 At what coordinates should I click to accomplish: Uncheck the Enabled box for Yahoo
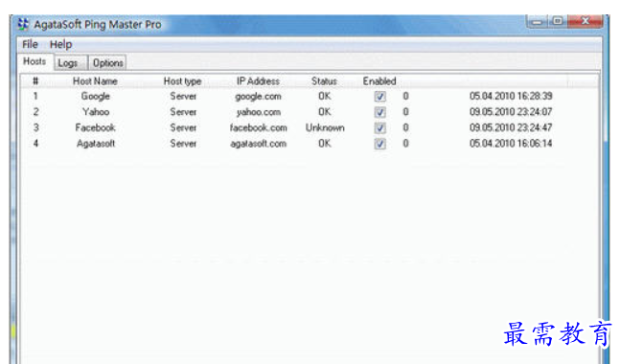(x=380, y=112)
